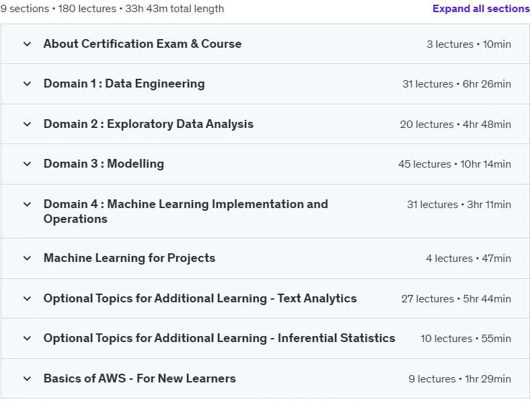Open the Domain 2 : Exploratory Data Analysis title

click(149, 124)
